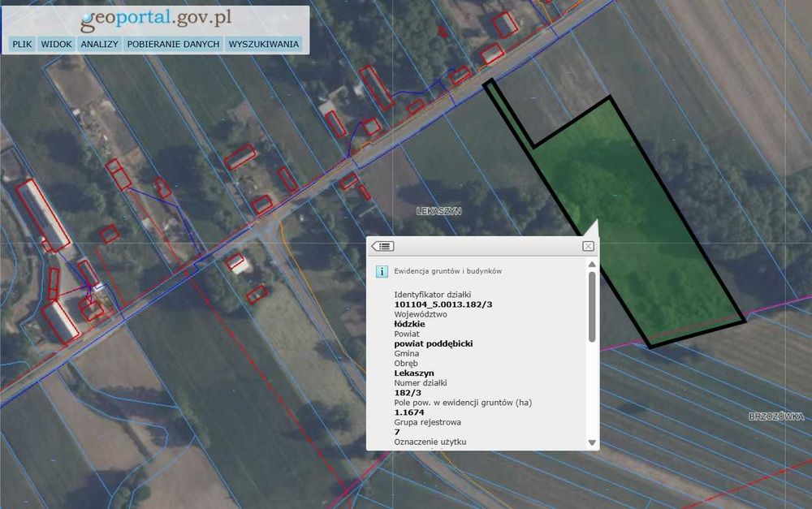The image size is (812, 509).
Task: Click the LEKASZYN map label
Action: (438, 211)
